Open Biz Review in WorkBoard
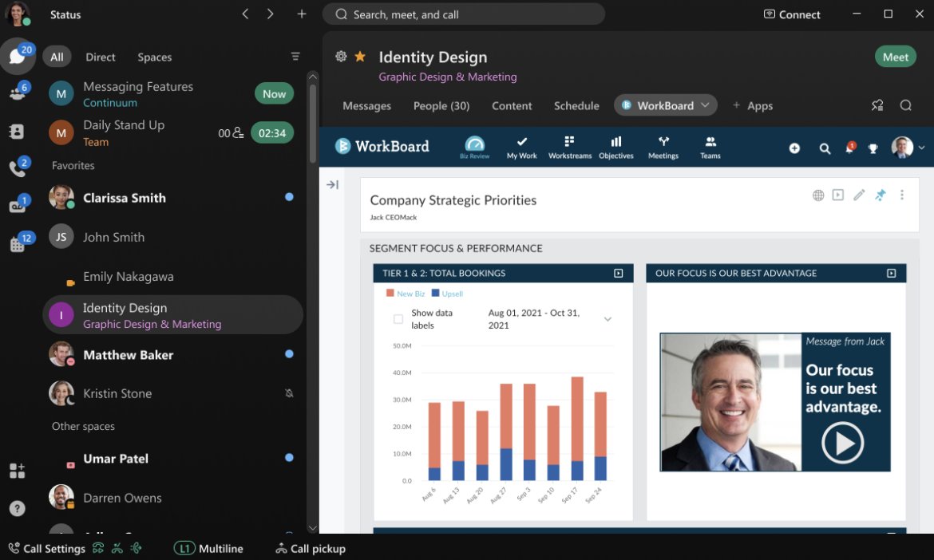The image size is (934, 560). pyautogui.click(x=475, y=147)
